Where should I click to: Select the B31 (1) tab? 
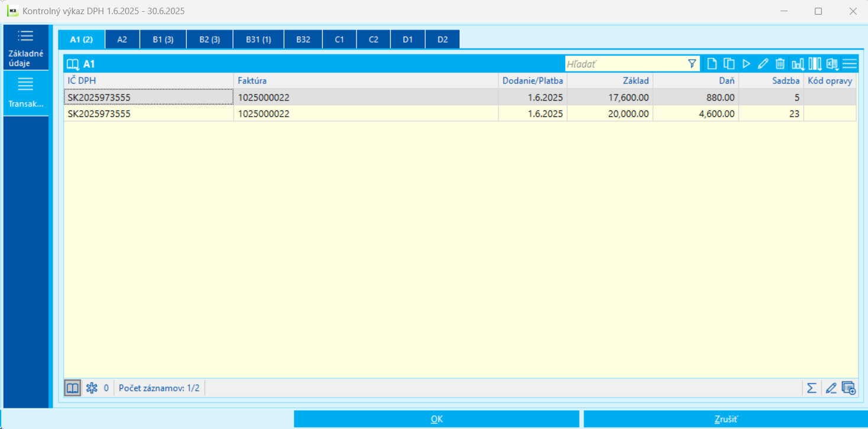click(258, 40)
